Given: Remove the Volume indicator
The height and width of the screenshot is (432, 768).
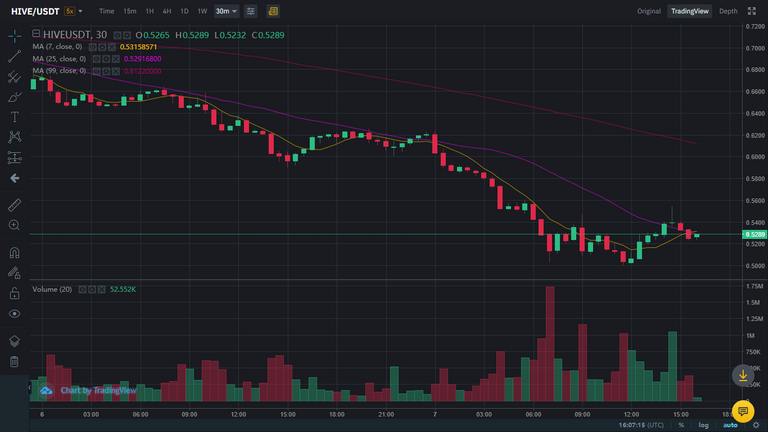Looking at the screenshot, I should (101, 289).
